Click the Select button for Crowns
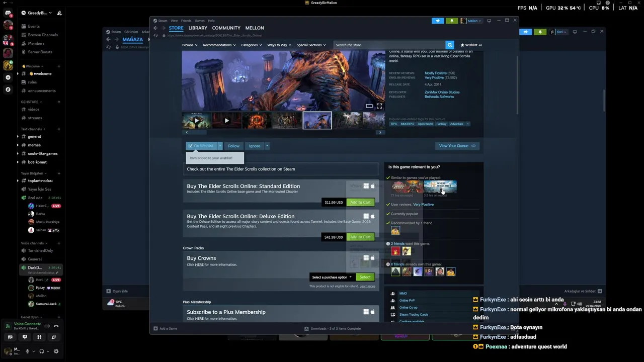Screen dimensions: 644x362 pos(365,277)
